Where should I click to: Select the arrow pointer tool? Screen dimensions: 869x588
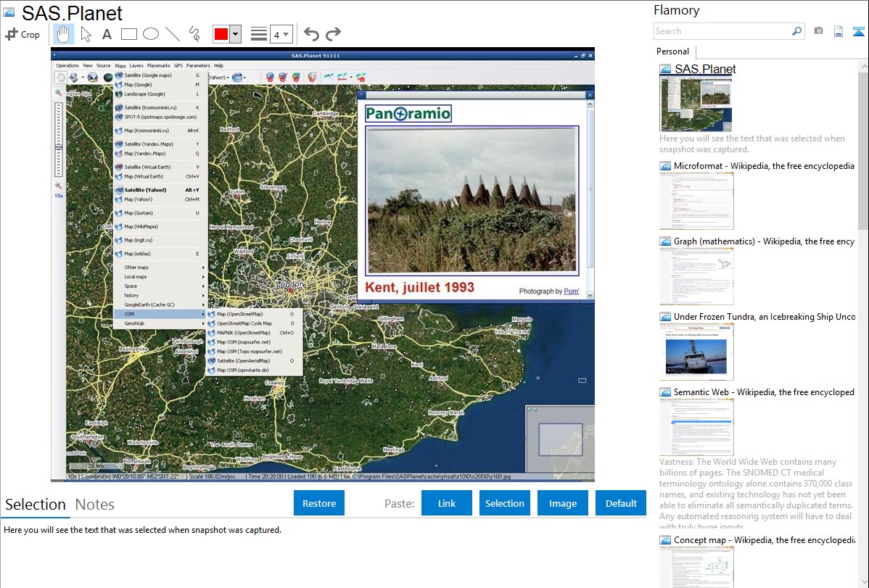coord(86,34)
